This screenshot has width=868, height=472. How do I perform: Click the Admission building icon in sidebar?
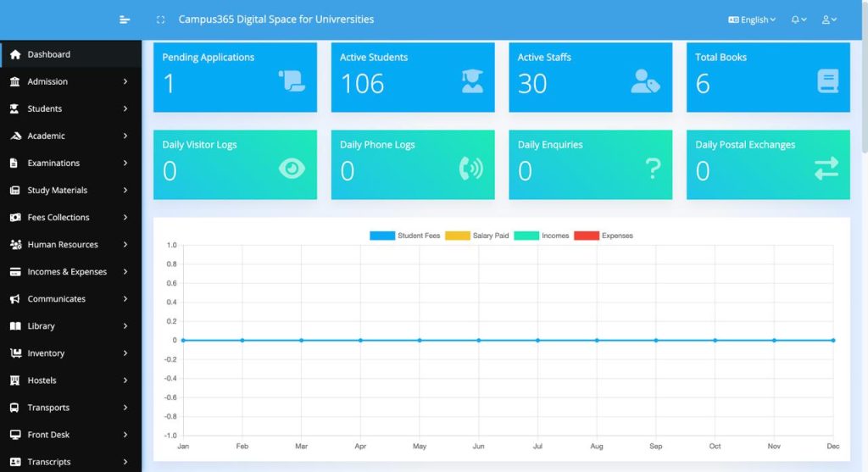point(15,81)
